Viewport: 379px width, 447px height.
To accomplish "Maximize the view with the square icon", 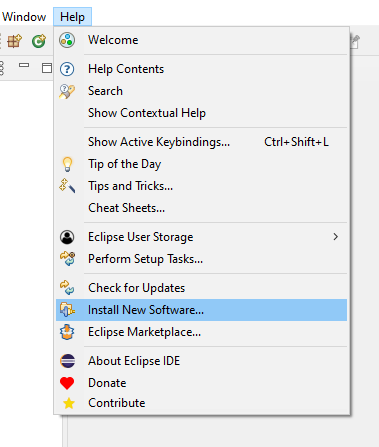I will point(47,68).
